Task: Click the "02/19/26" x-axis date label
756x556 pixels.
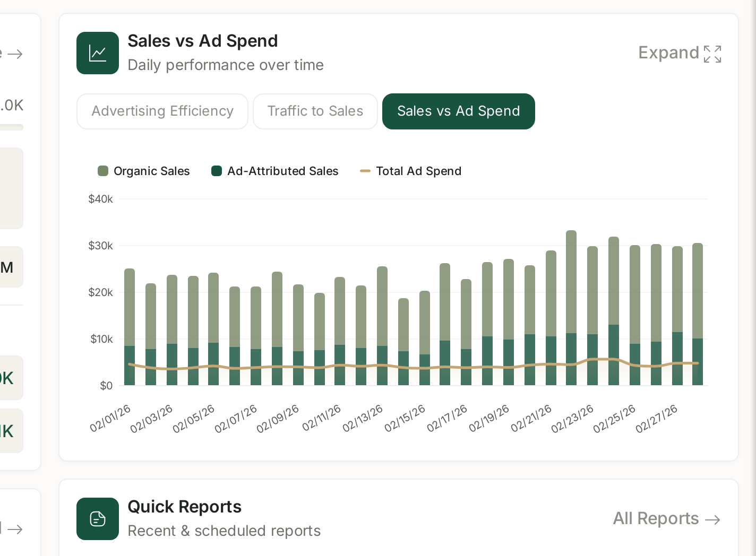Action: tap(489, 419)
